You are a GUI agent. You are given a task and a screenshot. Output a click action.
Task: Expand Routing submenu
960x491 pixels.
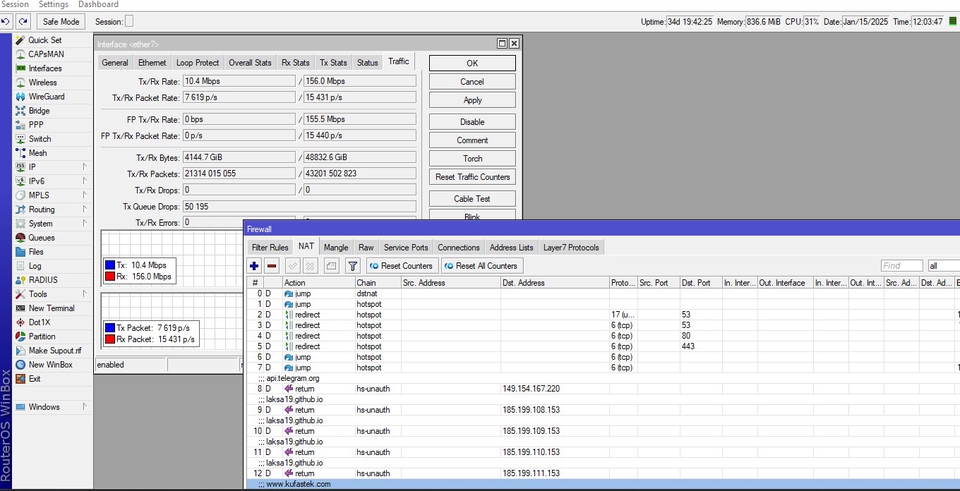[x=84, y=209]
